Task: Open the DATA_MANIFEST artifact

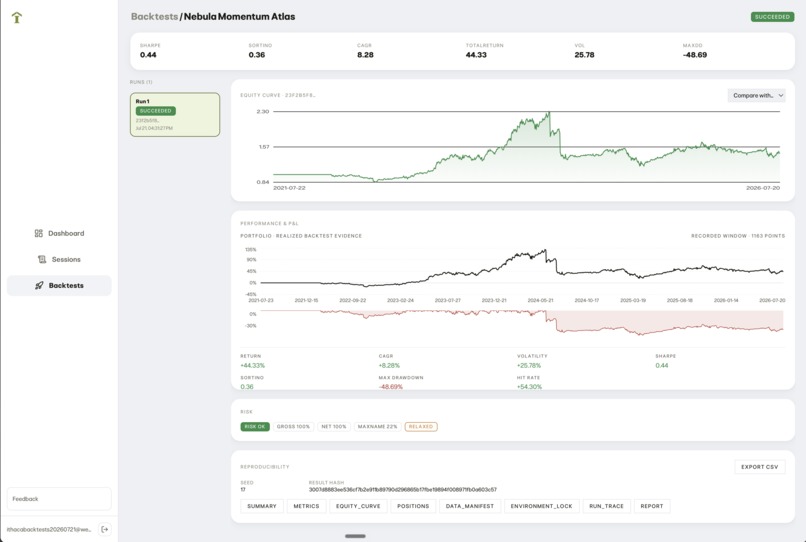Action: pyautogui.click(x=469, y=506)
